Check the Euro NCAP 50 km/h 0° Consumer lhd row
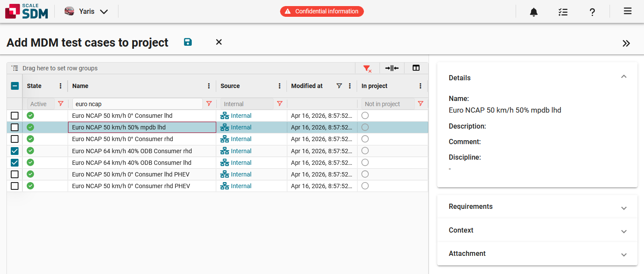 pos(15,116)
